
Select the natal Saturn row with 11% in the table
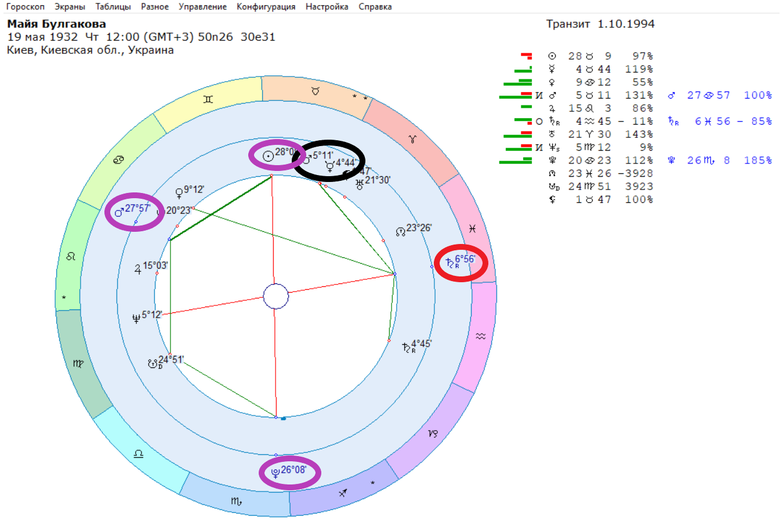click(601, 121)
